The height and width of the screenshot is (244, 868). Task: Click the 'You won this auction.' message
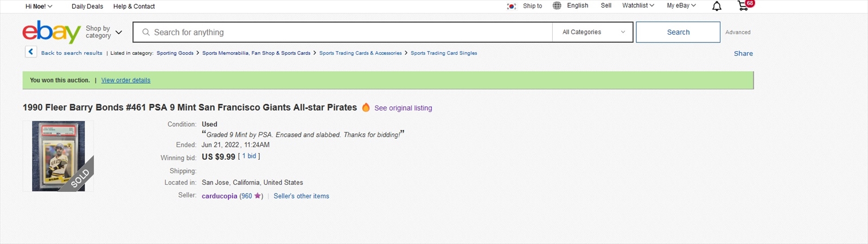60,80
